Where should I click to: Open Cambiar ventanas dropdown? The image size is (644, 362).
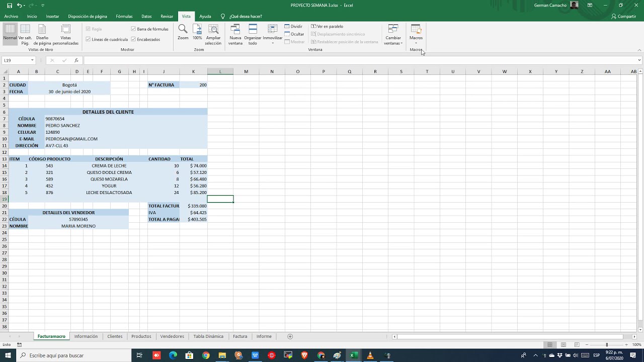coord(393,35)
